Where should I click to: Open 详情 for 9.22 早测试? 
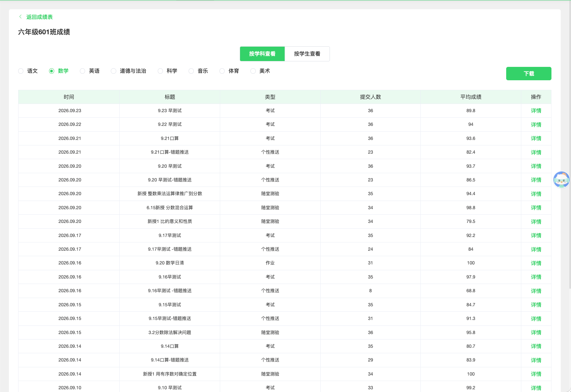pos(536,124)
